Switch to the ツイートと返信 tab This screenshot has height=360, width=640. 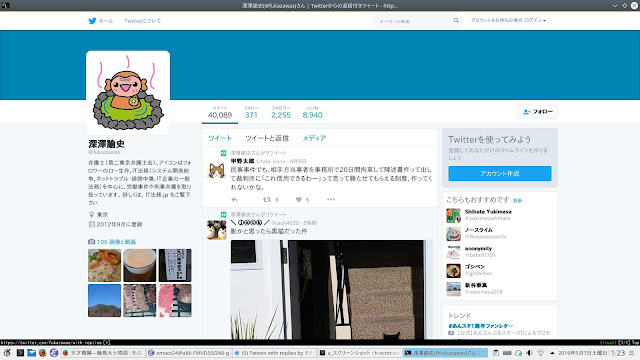point(267,138)
